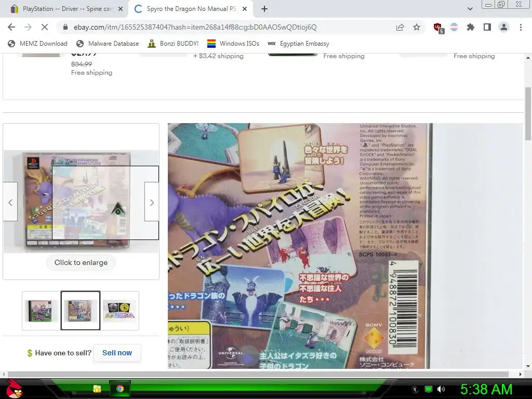Viewport: 532px width, 399px height.
Task: Select the second back-cover thumbnail
Action: point(81,311)
